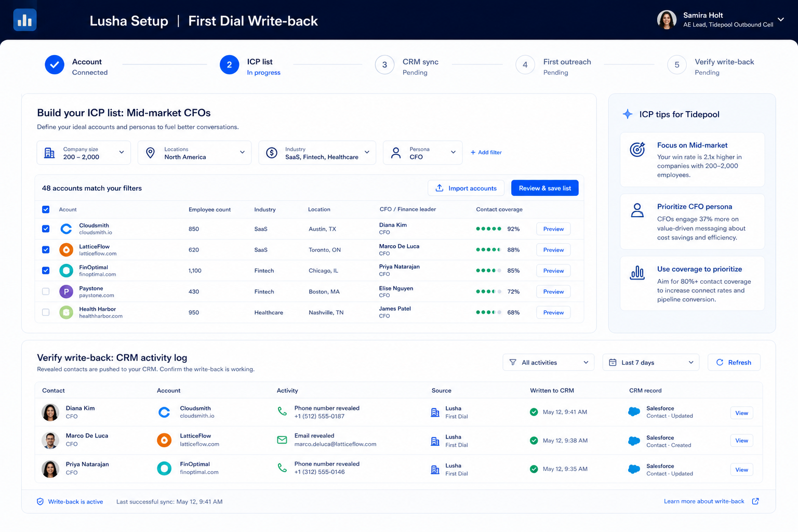Image resolution: width=798 pixels, height=532 pixels.
Task: Select Cloudsmith log logo in Diana Kim row
Action: tap(164, 413)
